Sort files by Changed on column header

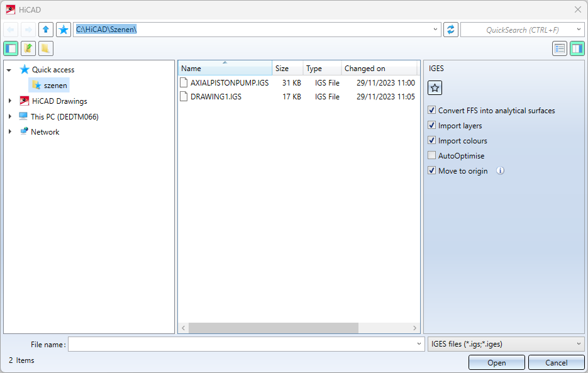379,69
